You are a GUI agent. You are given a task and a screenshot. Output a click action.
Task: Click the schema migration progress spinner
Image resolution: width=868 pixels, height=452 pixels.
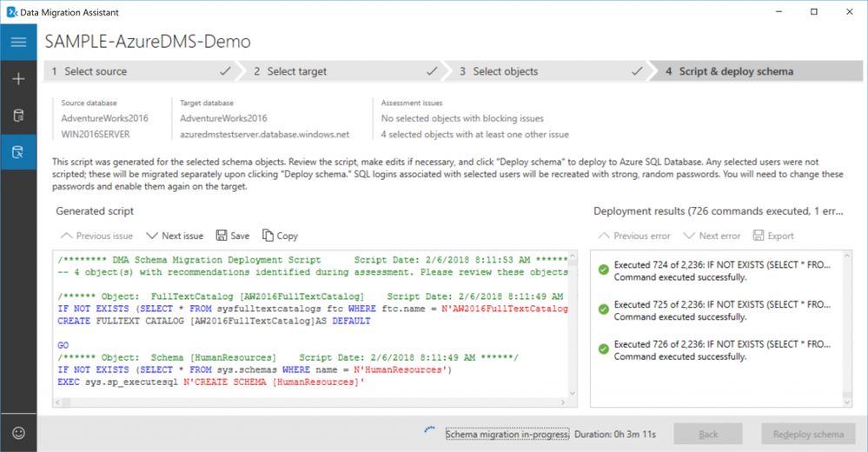coord(429,430)
